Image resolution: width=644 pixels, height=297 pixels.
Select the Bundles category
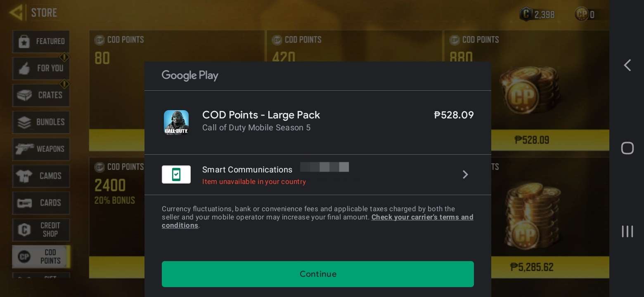pyautogui.click(x=41, y=122)
